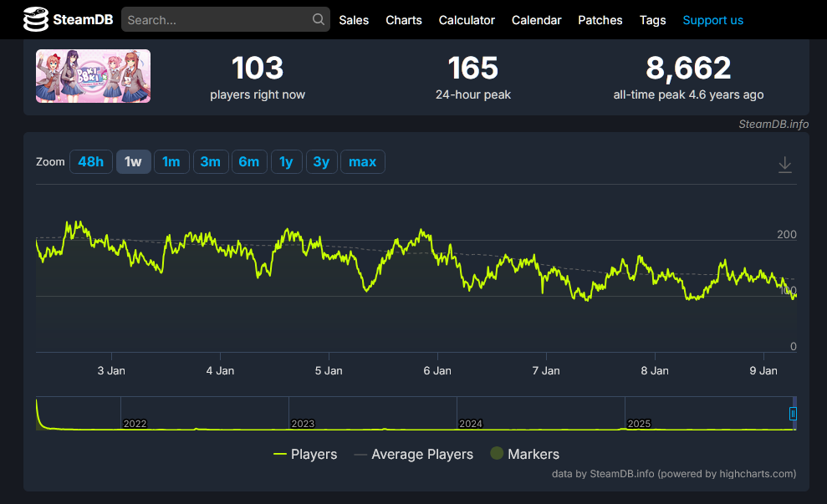Click the '24-hour peak' caption
Screen dimensions: 827x504
473,95
